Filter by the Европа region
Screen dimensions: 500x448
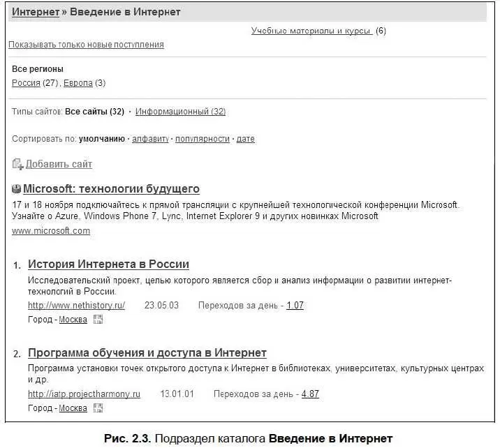click(78, 83)
